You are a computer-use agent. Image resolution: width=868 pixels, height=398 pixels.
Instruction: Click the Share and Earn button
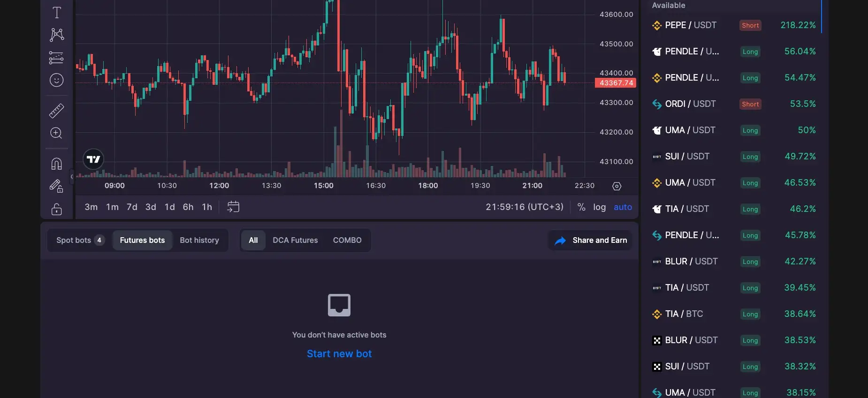591,240
